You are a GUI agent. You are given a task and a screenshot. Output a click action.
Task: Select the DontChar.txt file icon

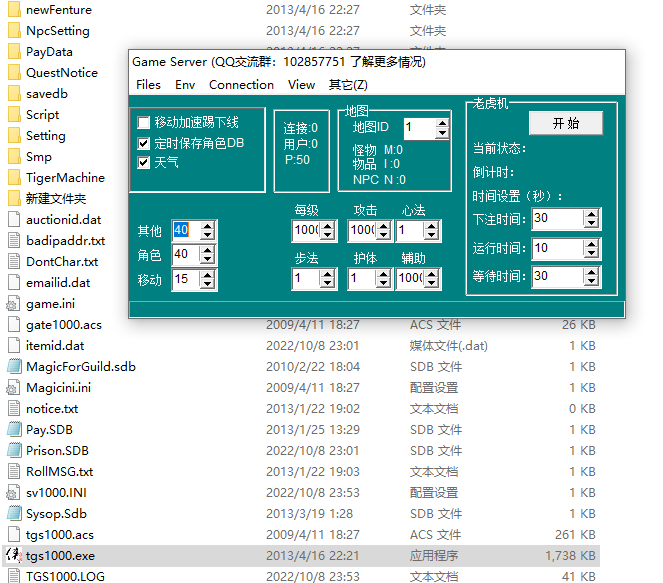pyautogui.click(x=14, y=261)
